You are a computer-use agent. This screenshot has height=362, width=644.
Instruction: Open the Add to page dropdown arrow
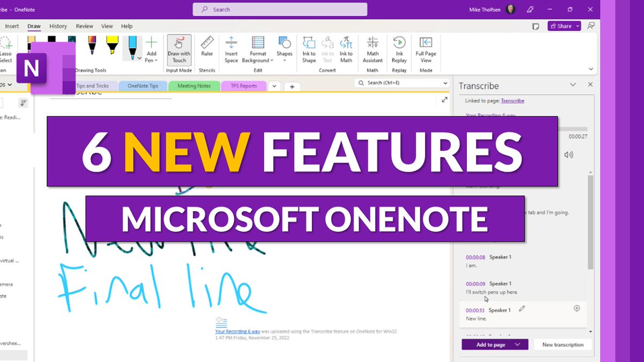[517, 345]
